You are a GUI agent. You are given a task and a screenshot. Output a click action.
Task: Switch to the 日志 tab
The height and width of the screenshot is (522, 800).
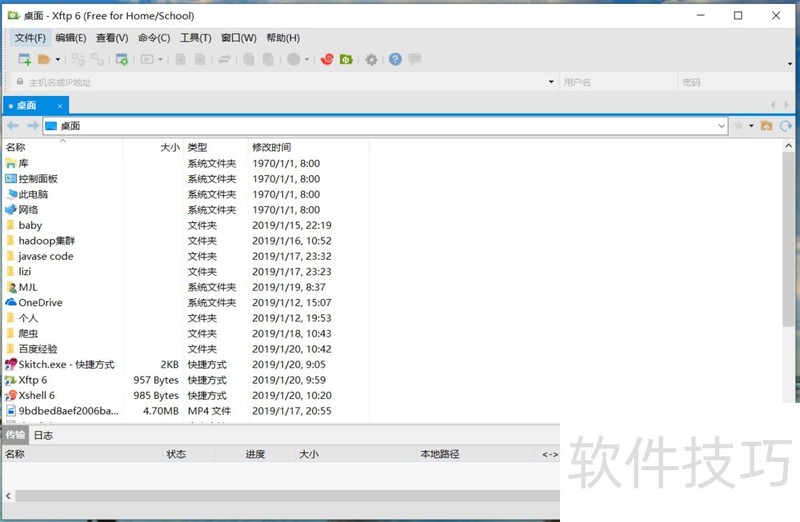point(43,435)
